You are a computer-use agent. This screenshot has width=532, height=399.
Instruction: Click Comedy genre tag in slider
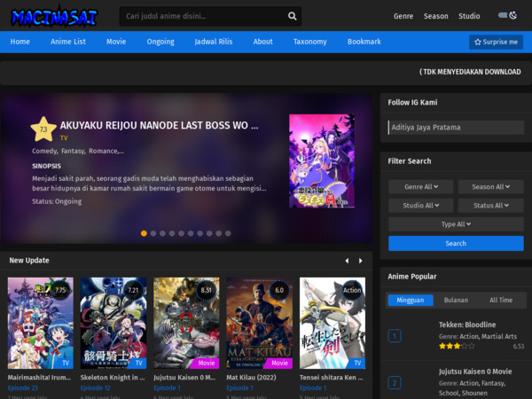44,151
